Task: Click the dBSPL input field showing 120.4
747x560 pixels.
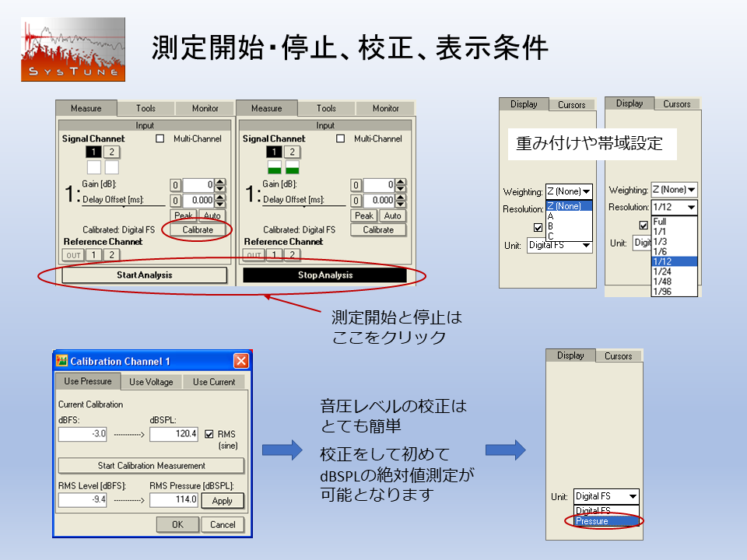Action: point(174,434)
